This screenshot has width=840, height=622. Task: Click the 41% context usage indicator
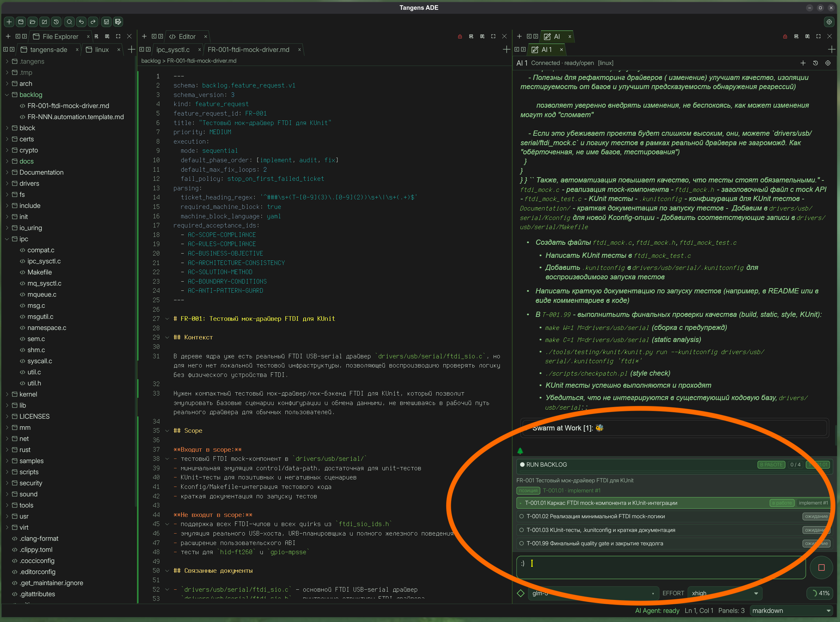820,593
